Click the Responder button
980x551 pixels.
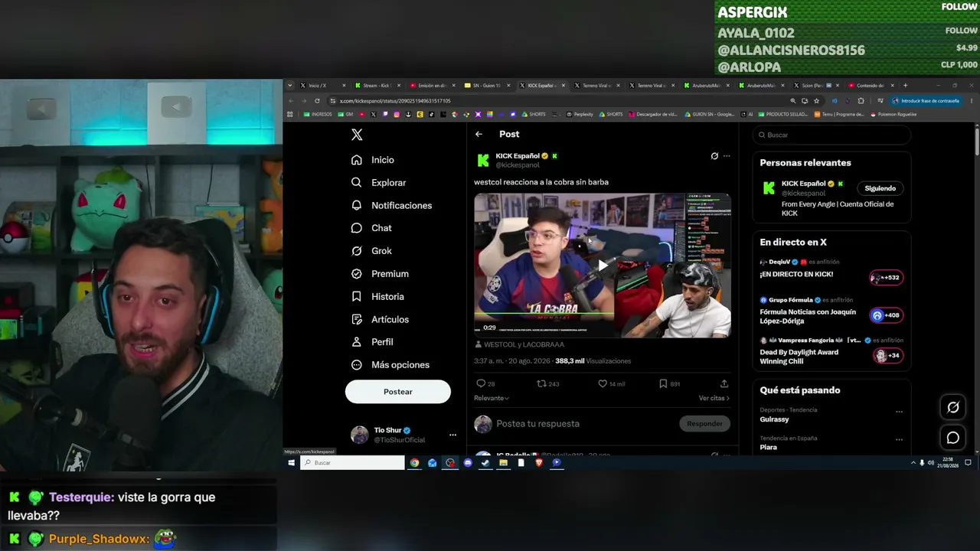coord(704,424)
